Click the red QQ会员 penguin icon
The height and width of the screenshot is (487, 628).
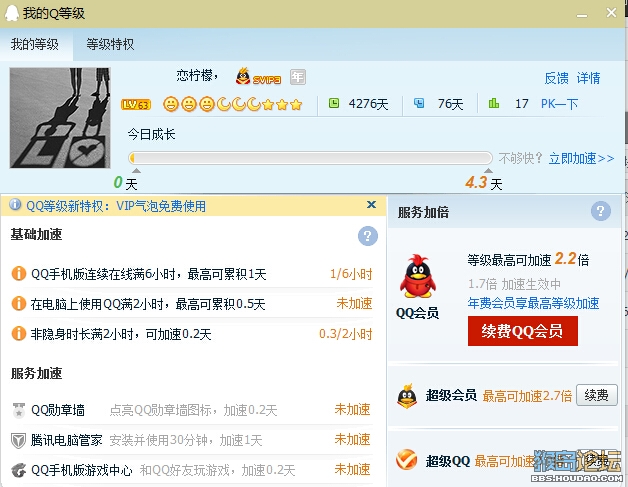(417, 277)
